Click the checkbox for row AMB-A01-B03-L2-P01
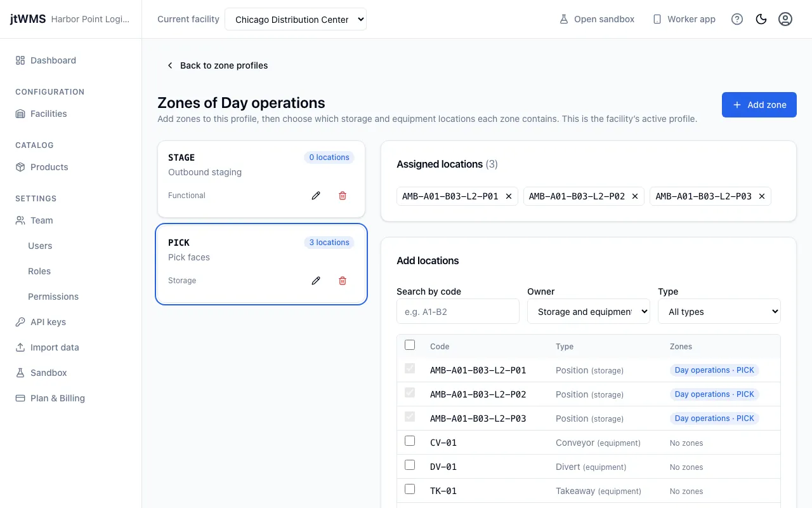Screen dimensions: 812x508 tap(410, 368)
